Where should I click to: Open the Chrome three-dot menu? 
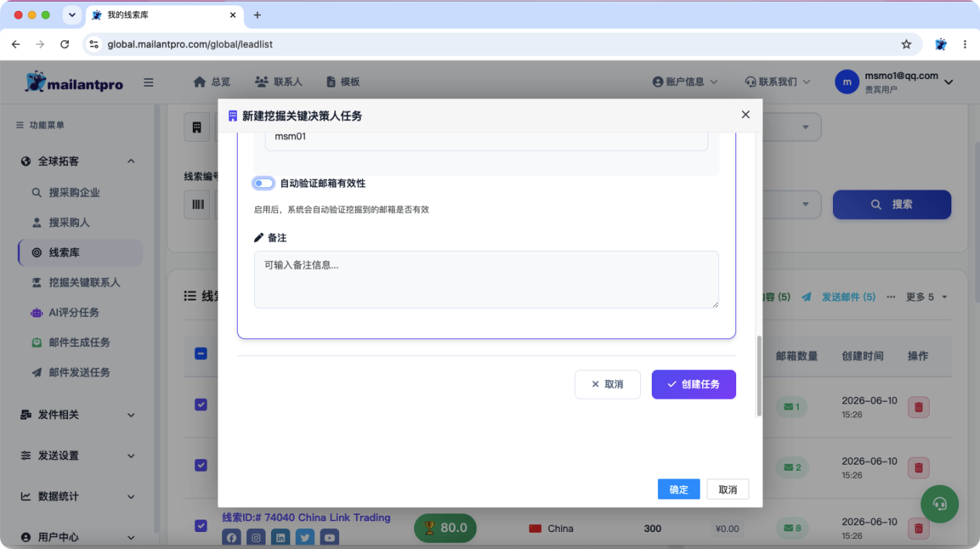965,44
